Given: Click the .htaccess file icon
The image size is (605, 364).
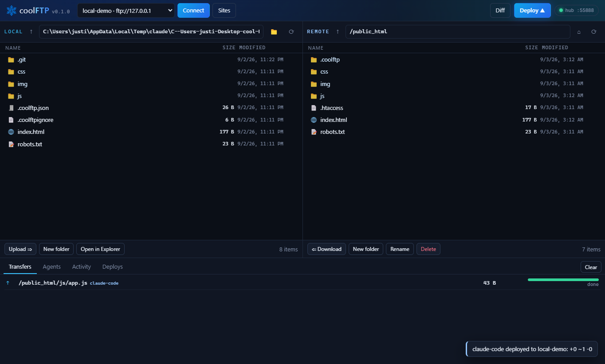Looking at the screenshot, I should click(x=314, y=108).
